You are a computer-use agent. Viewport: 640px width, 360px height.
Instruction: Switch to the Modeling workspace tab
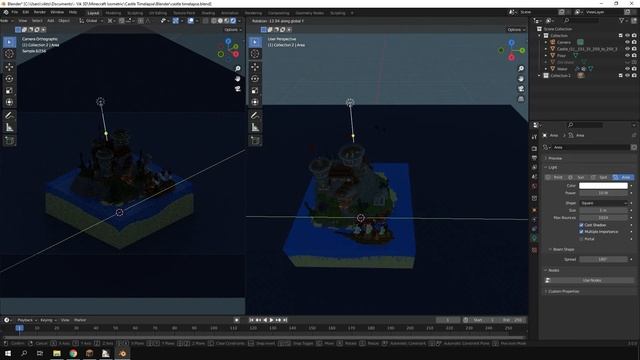113,13
